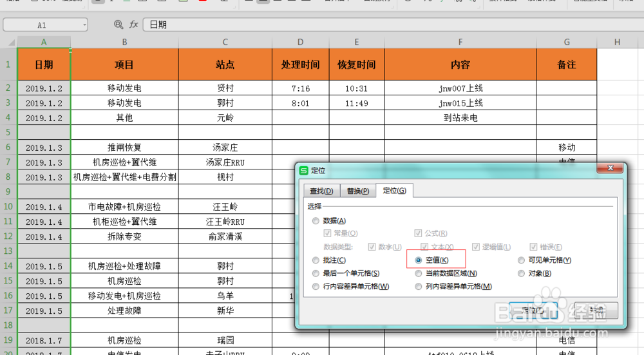Select the 当前数据区域(N) radio option
644x355 pixels.
pyautogui.click(x=418, y=273)
